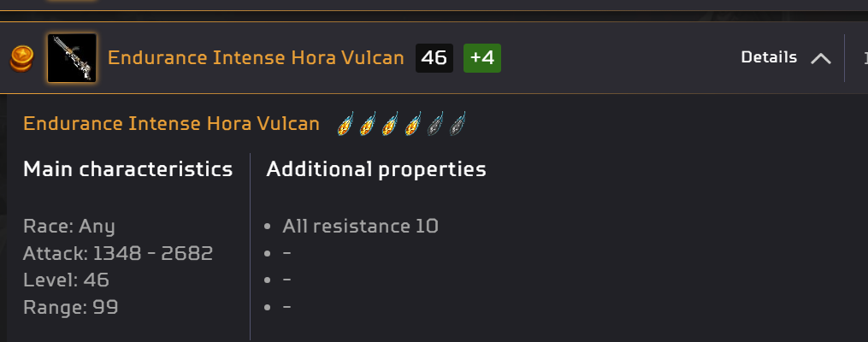Screen dimensions: 868x342
Task: Click the green +4 enhancement badge
Action: 482,58
